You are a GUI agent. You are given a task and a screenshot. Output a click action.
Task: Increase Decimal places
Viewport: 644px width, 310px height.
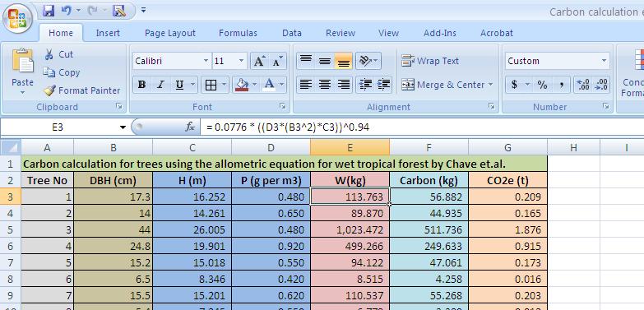(x=583, y=85)
